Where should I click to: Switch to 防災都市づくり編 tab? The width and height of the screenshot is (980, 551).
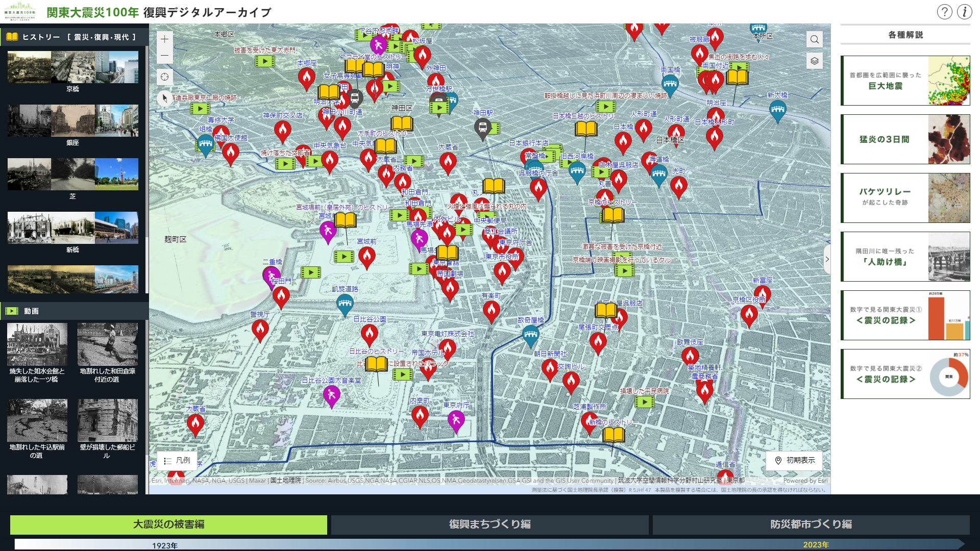(x=811, y=524)
